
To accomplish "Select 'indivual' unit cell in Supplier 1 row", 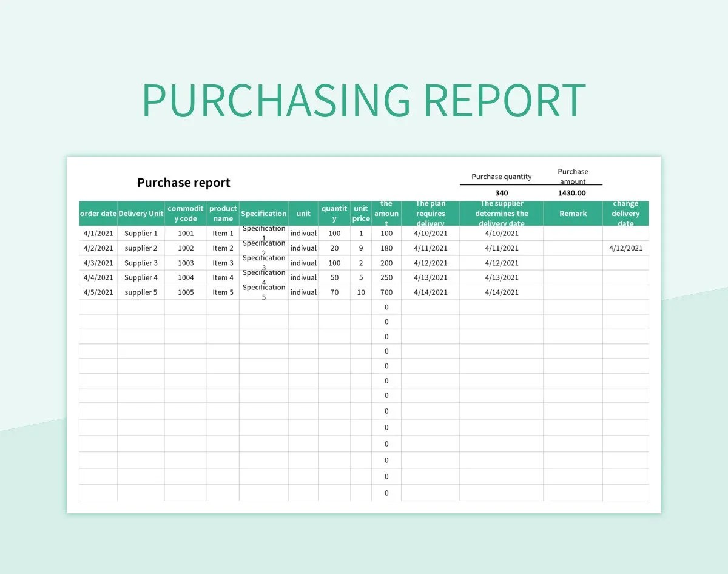I will coord(303,233).
